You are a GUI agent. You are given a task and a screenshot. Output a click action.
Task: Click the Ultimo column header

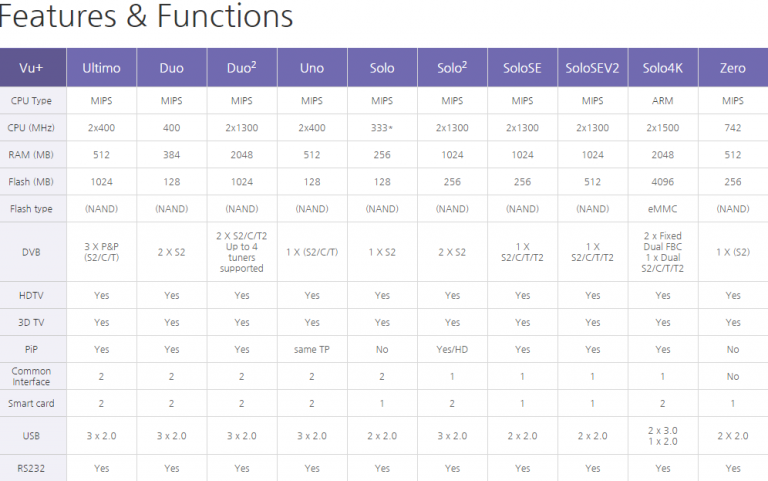point(101,68)
